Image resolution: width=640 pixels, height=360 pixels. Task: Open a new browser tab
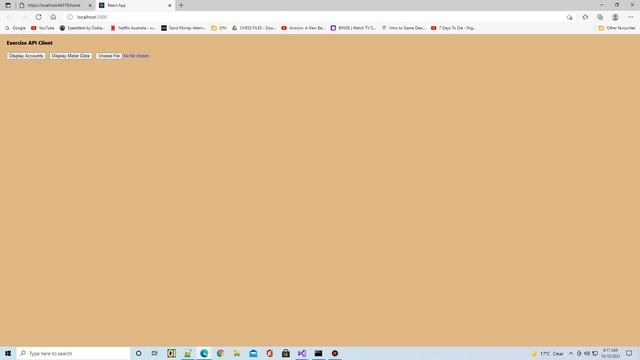tap(181, 5)
